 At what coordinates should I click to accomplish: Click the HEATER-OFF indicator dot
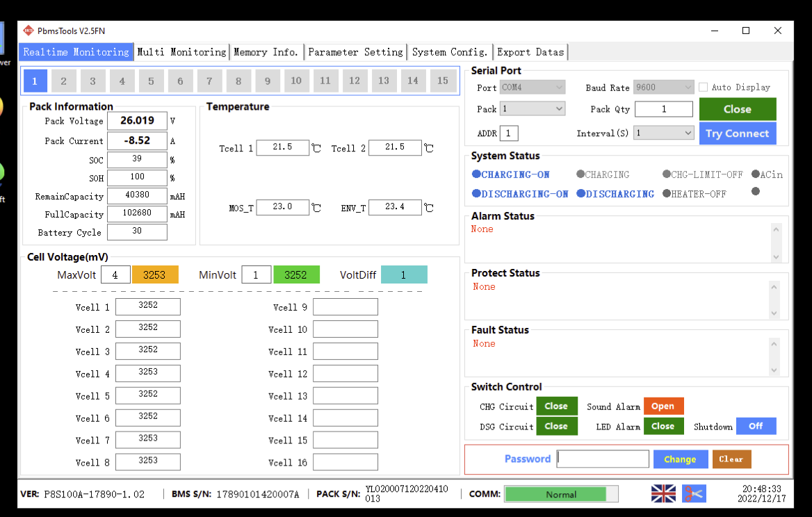click(667, 194)
